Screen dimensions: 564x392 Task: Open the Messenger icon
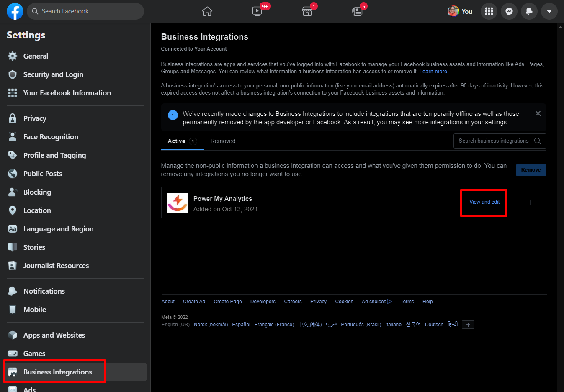pos(509,11)
